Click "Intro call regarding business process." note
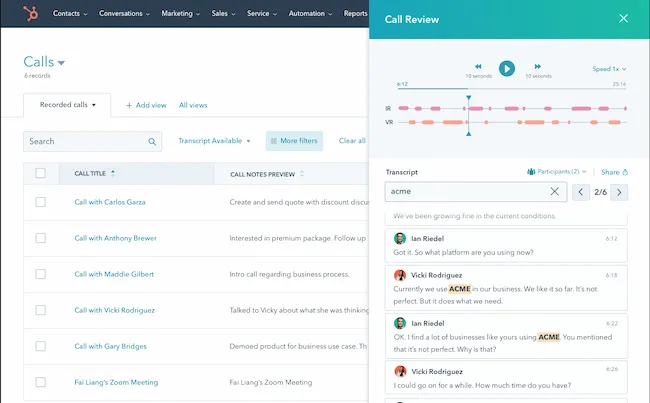Screen dimensions: 650x403 [x=289, y=274]
